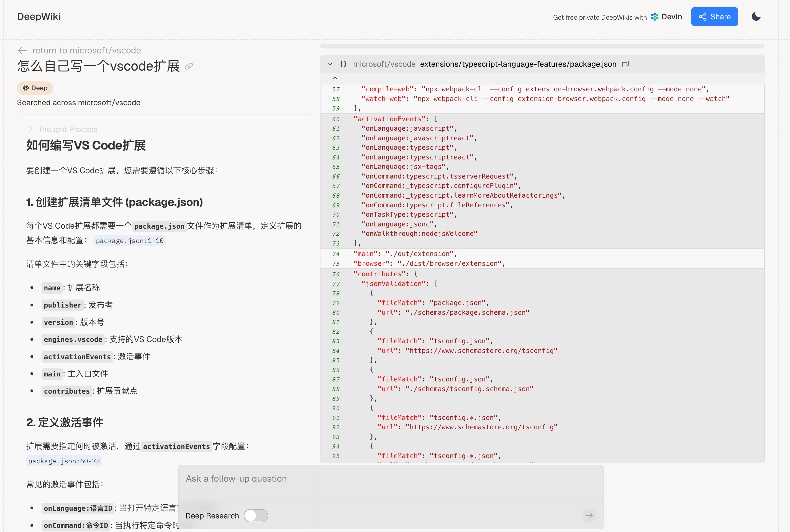Submit follow-up with the arrow button
The width and height of the screenshot is (790, 532).
click(589, 515)
